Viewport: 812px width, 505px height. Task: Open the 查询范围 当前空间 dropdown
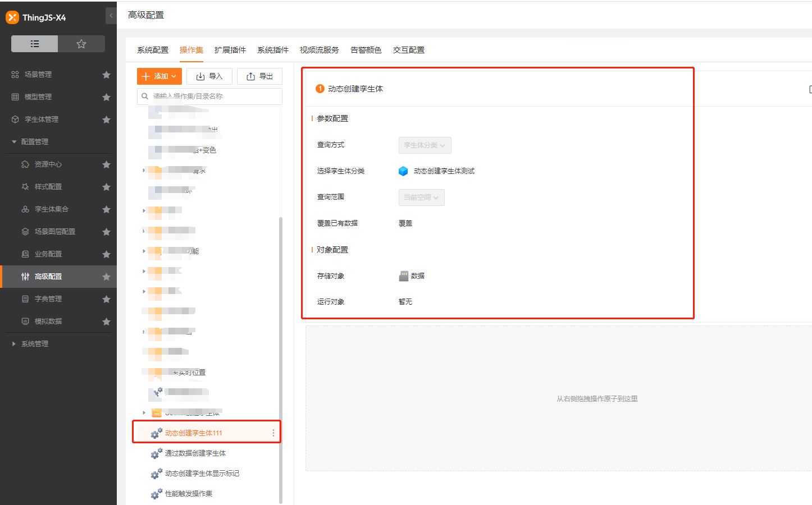pyautogui.click(x=422, y=198)
